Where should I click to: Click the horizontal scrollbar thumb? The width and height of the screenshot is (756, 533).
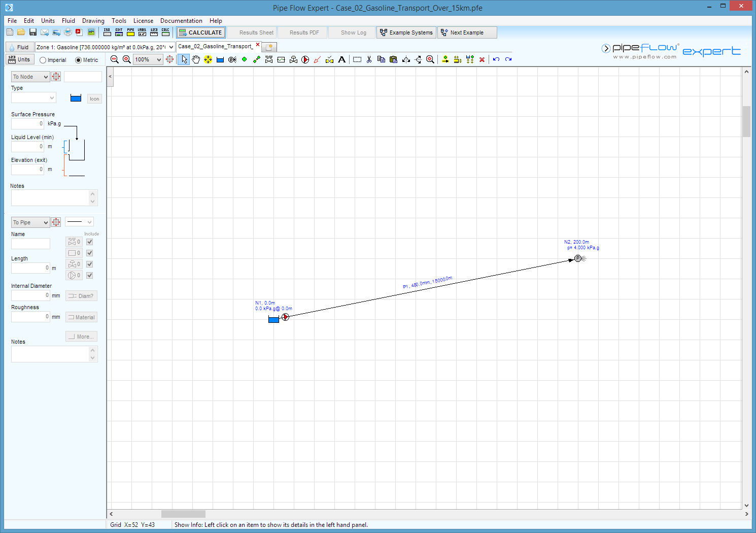click(183, 514)
